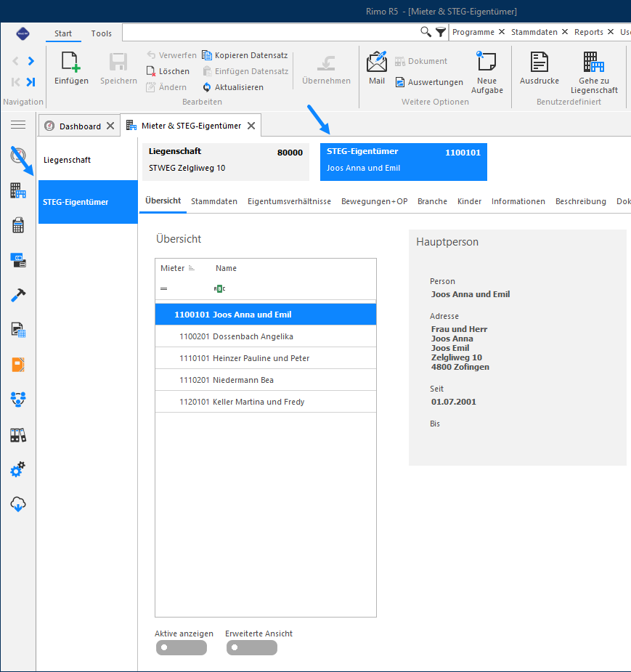The height and width of the screenshot is (672, 631).
Task: Open the gears settings sidebar icon
Action: click(18, 470)
